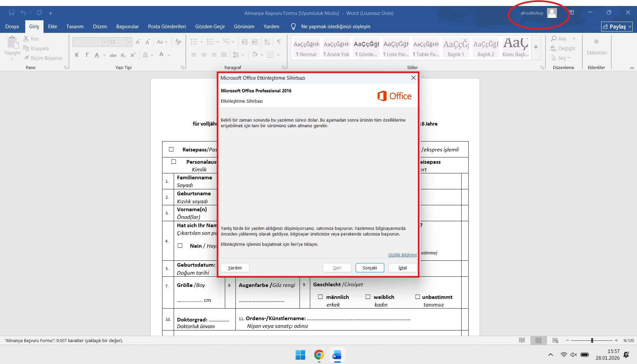Click the Bold K icon
The height and width of the screenshot is (364, 637).
pos(77,55)
